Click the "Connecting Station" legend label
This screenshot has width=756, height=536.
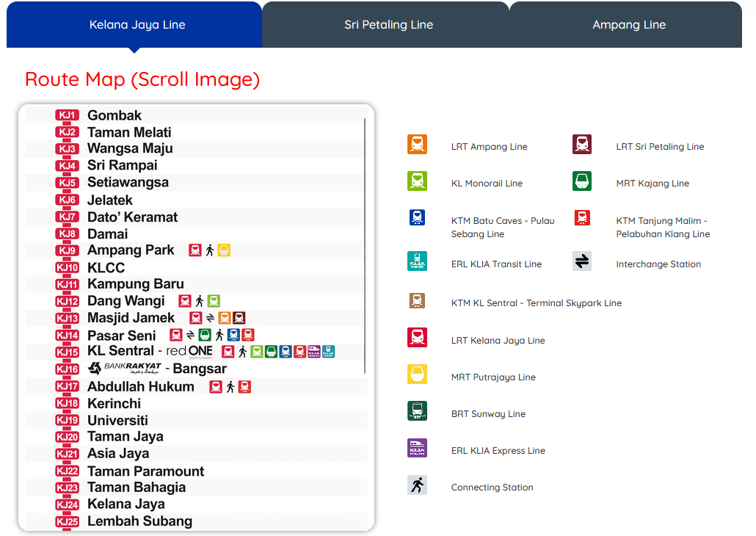pyautogui.click(x=493, y=488)
